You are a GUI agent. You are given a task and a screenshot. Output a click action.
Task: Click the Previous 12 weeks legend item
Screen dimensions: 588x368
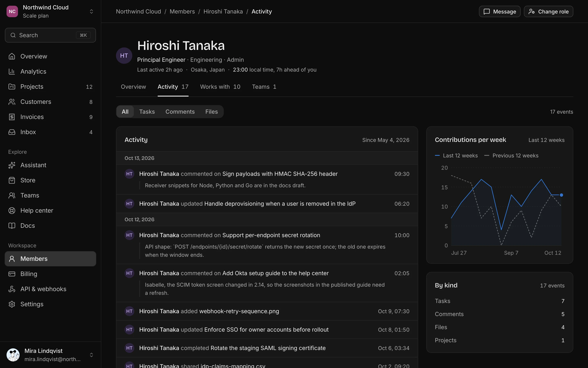pos(511,156)
